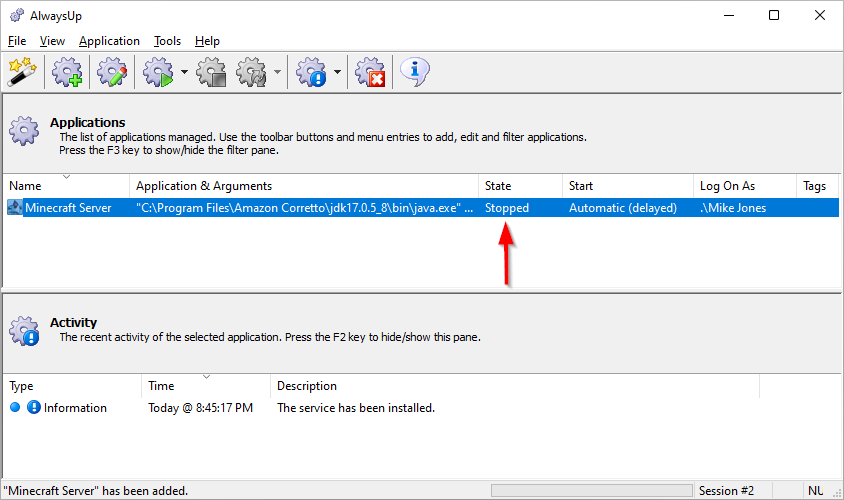Viewport: 844px width, 500px height.
Task: Click the Today @ 8:45:17 PM time
Action: tap(200, 408)
